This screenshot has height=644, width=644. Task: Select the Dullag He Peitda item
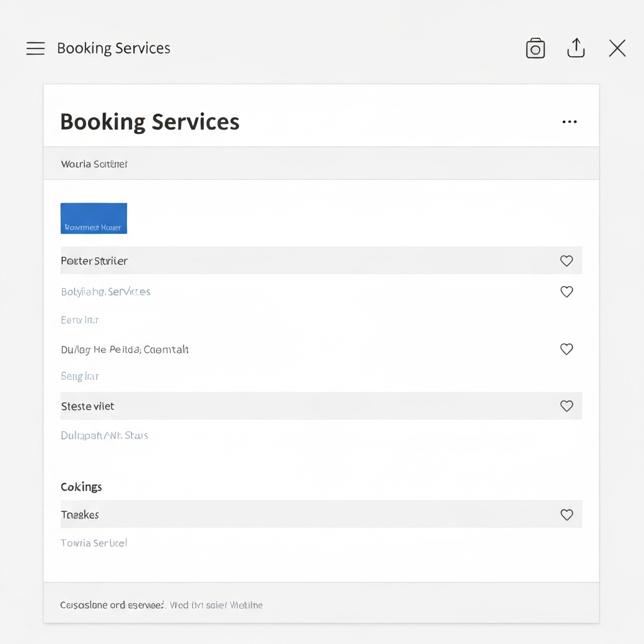point(125,349)
